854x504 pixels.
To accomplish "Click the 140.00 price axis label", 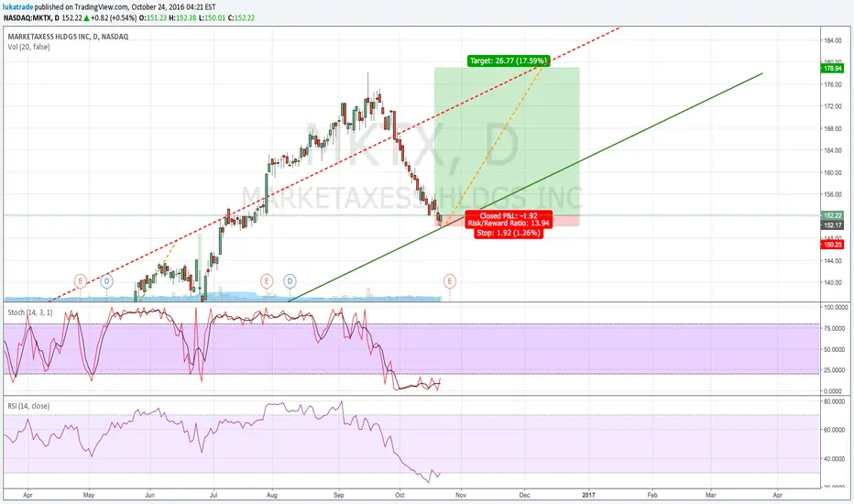I will pos(832,283).
